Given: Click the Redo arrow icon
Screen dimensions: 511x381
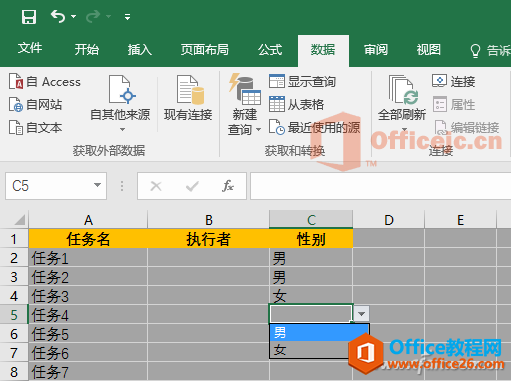Looking at the screenshot, I should [93, 16].
